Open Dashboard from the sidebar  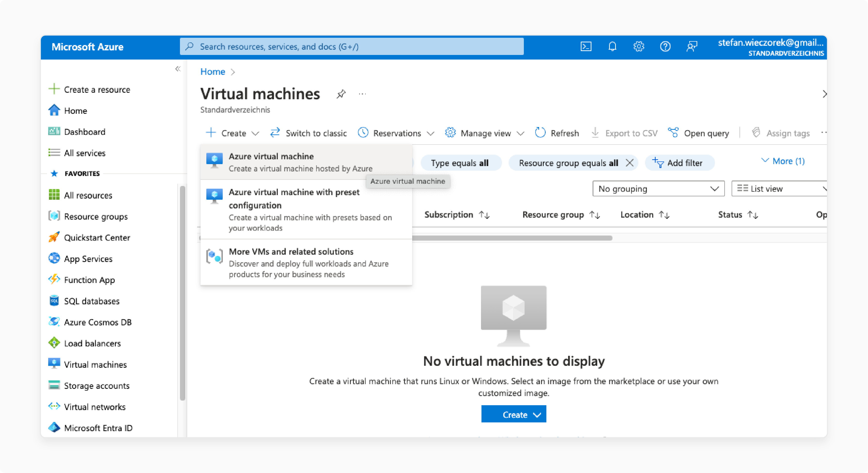pos(77,132)
